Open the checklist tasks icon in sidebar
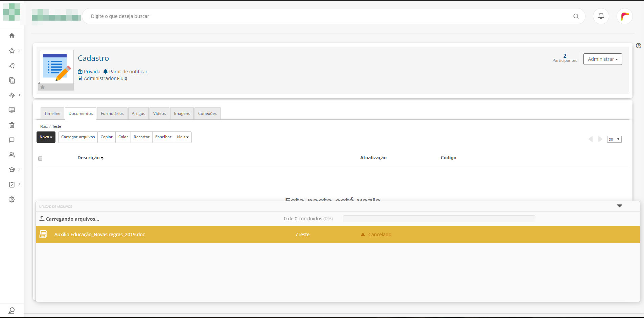This screenshot has width=644, height=318. (x=12, y=185)
